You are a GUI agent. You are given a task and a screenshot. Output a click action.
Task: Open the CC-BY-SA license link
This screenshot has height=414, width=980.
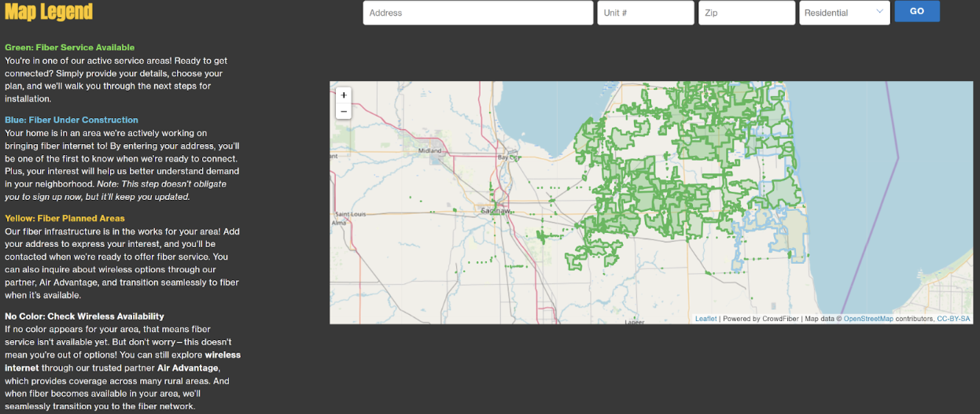click(953, 319)
